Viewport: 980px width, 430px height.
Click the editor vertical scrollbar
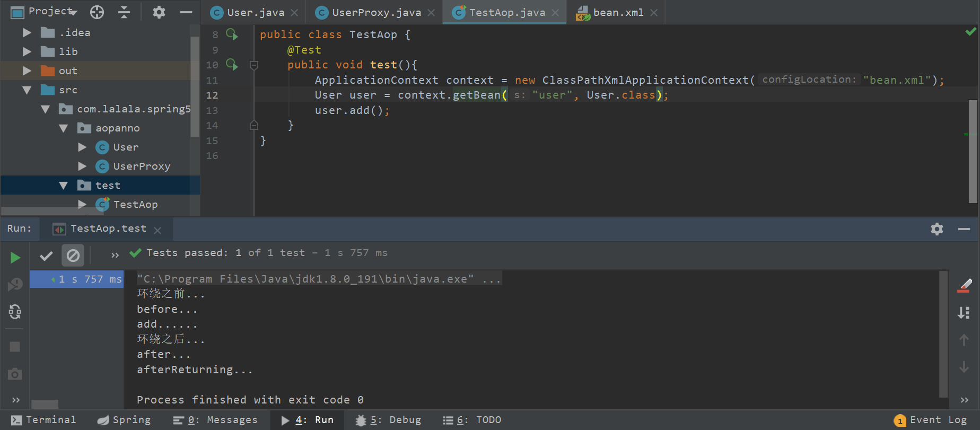click(973, 151)
